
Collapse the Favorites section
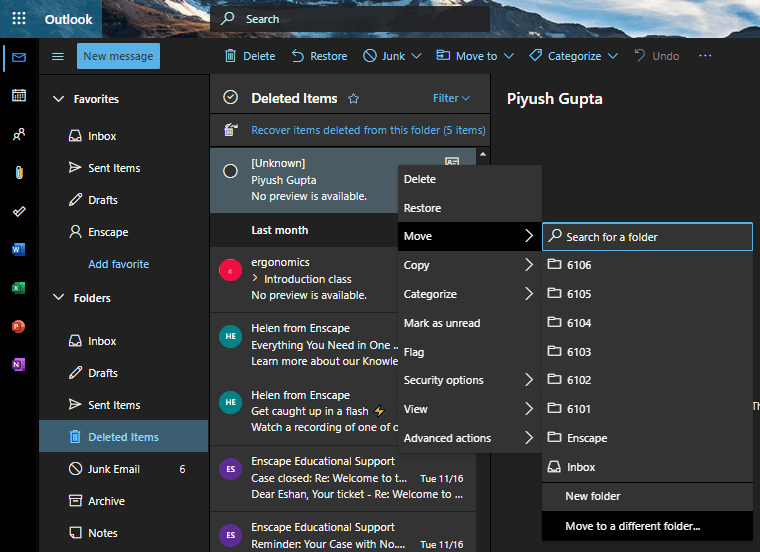(x=59, y=99)
